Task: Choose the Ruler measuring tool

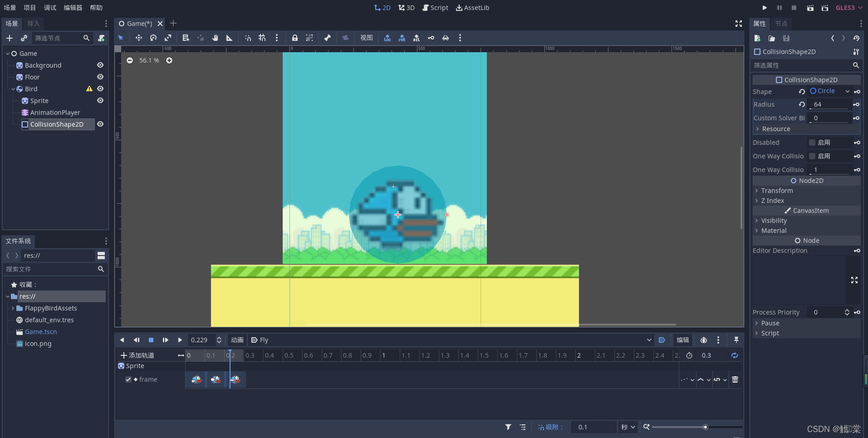Action: tap(230, 38)
